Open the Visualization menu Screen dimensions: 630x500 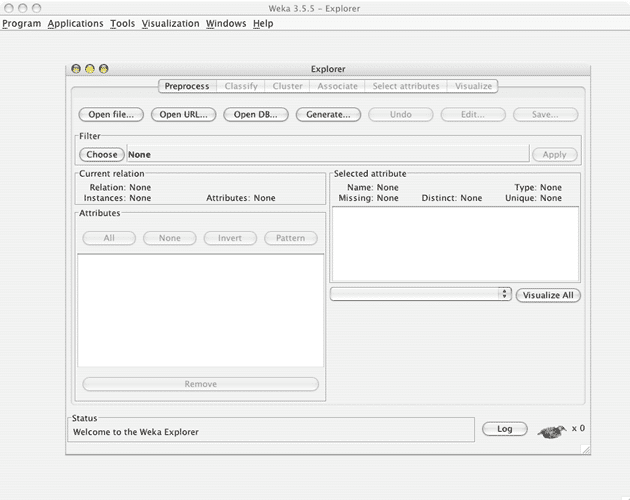click(170, 23)
